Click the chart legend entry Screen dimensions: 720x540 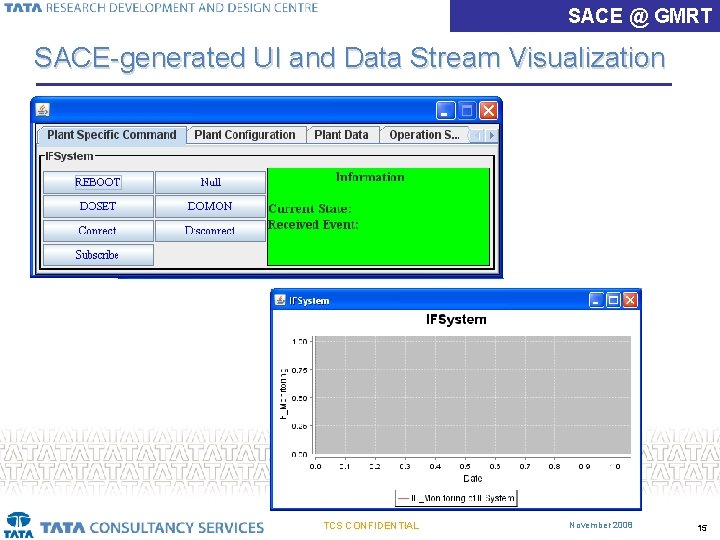pos(456,498)
